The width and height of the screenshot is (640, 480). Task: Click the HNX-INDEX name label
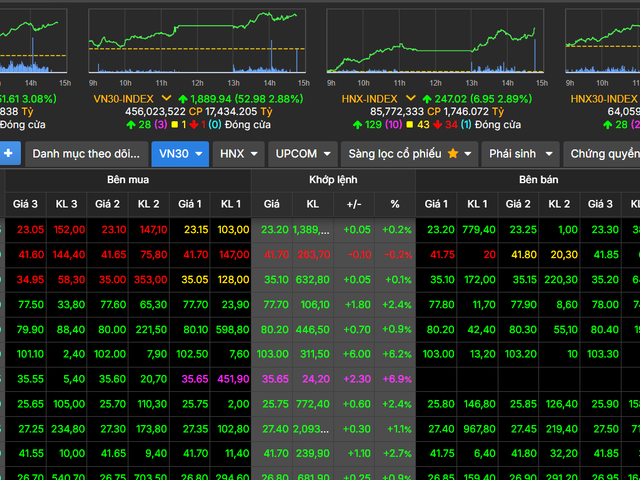coord(367,99)
